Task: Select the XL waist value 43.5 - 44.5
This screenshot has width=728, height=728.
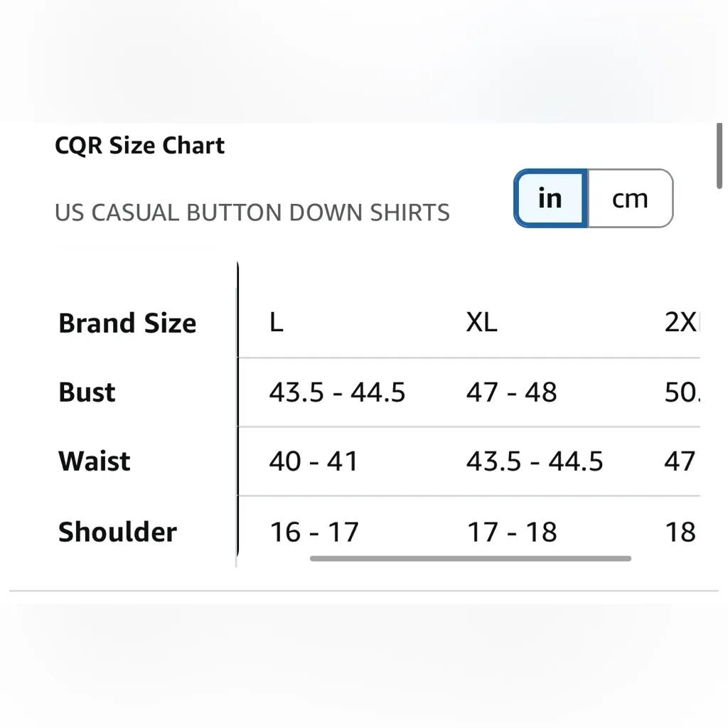Action: pyautogui.click(x=535, y=461)
